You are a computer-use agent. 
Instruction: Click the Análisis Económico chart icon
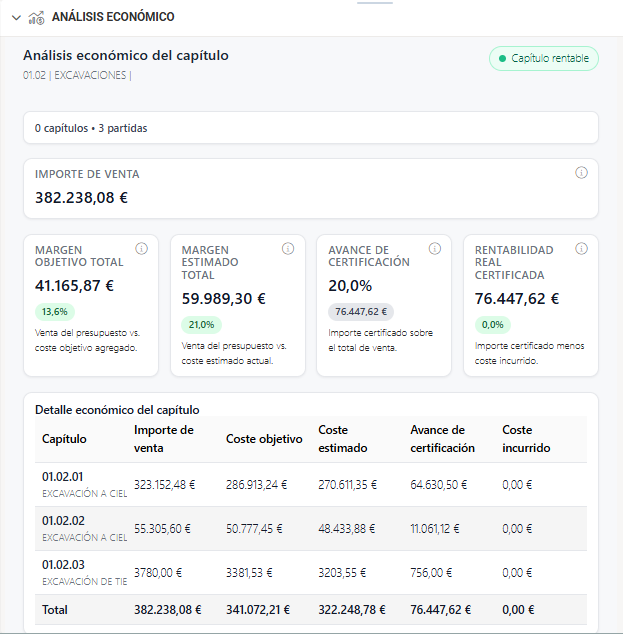pyautogui.click(x=37, y=17)
